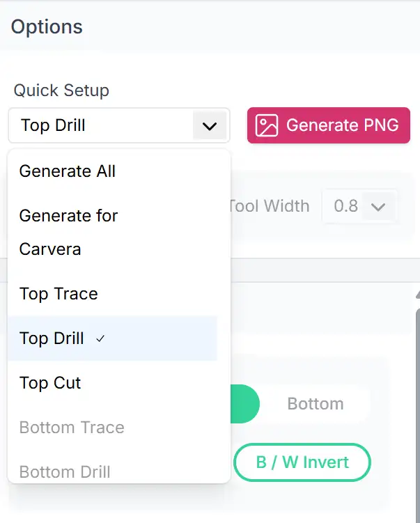Click the Tool Width label
Viewport: 420px width, 523px height.
coord(268,206)
